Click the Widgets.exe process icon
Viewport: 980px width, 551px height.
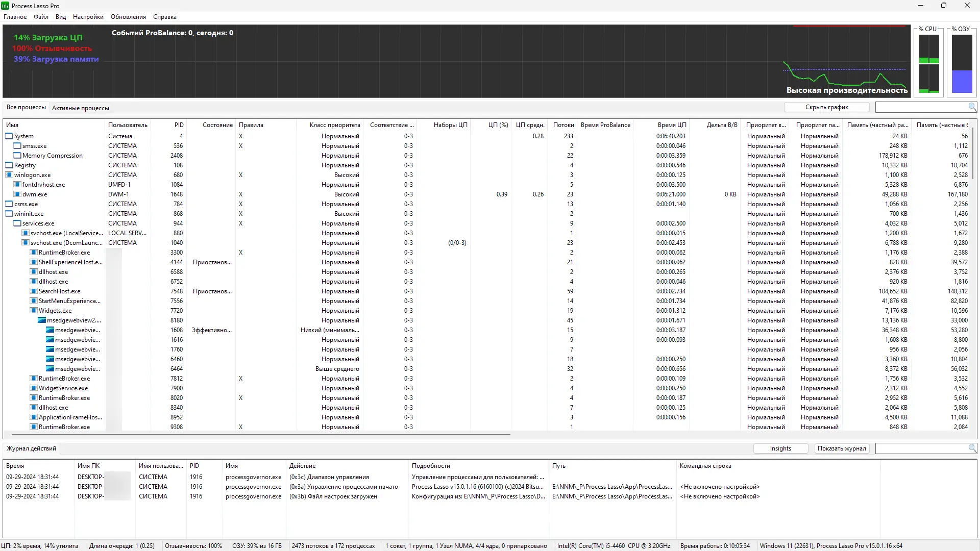tap(34, 311)
